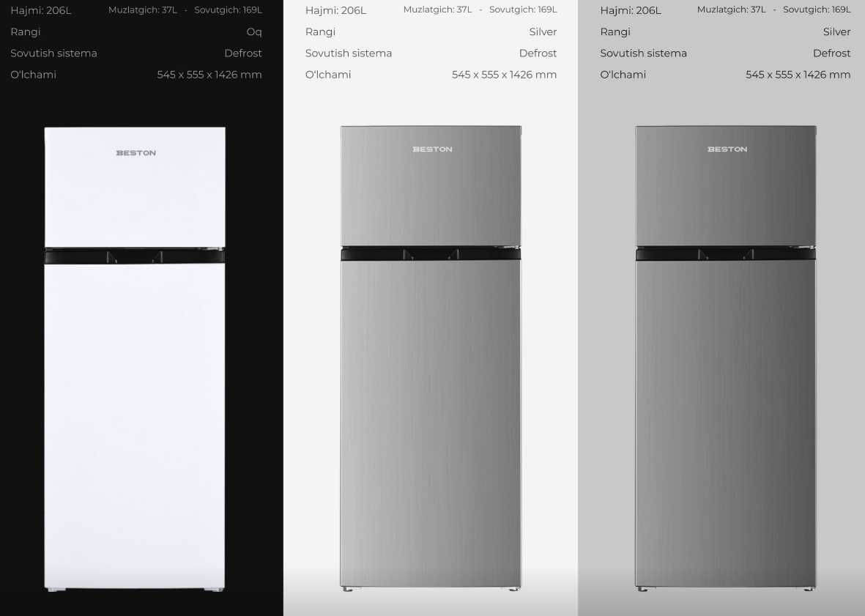This screenshot has width=865, height=616.
Task: Click the dimensions text in the middle panel
Action: 504,75
